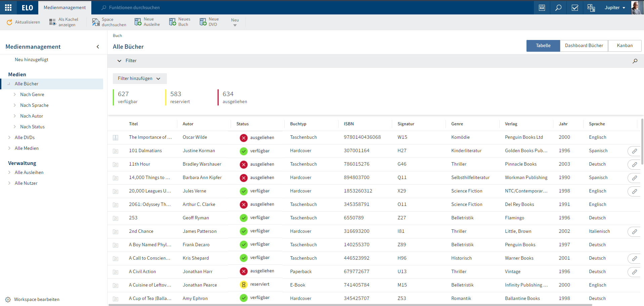
Task: Open the apps grid menu
Action: (8, 7)
